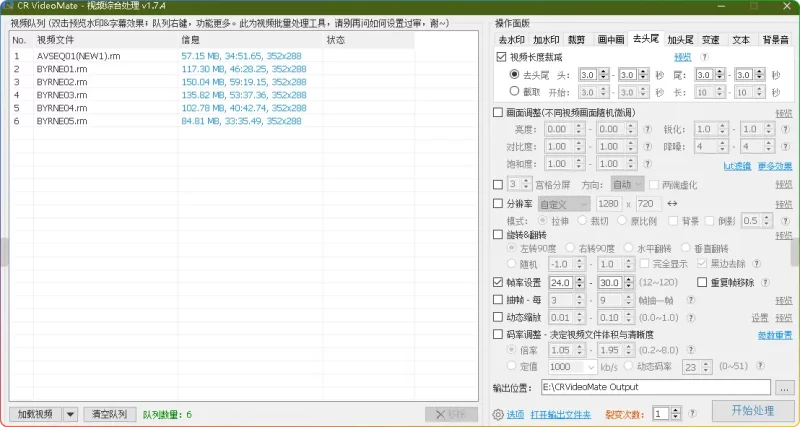Viewport: 800px width, 427px height.
Task: Open the dropdown arrow beside 加载视频
Action: [70, 414]
